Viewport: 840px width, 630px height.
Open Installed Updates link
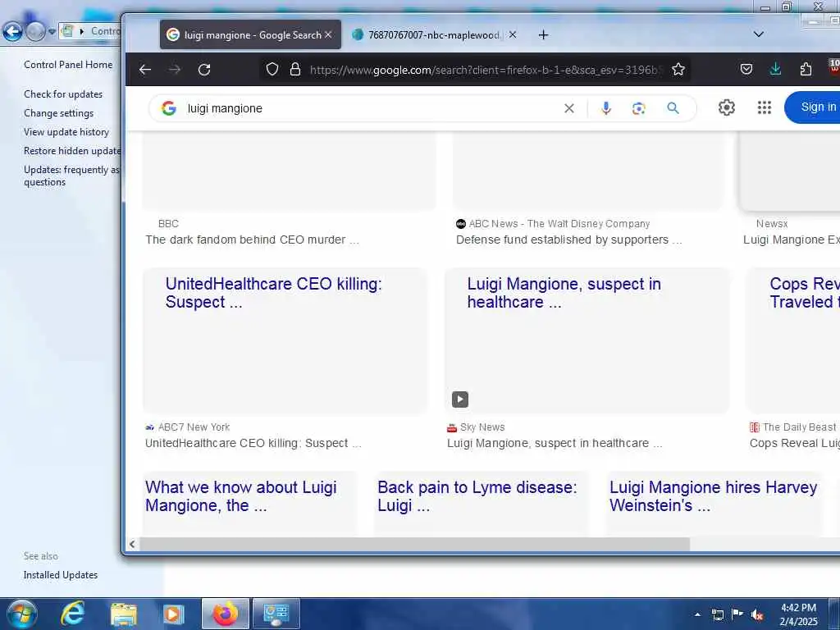click(61, 575)
